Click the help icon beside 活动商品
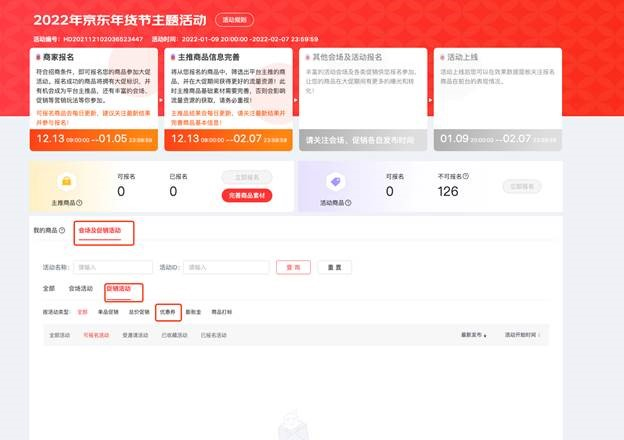Viewport: 624px width, 440px height. tap(348, 203)
